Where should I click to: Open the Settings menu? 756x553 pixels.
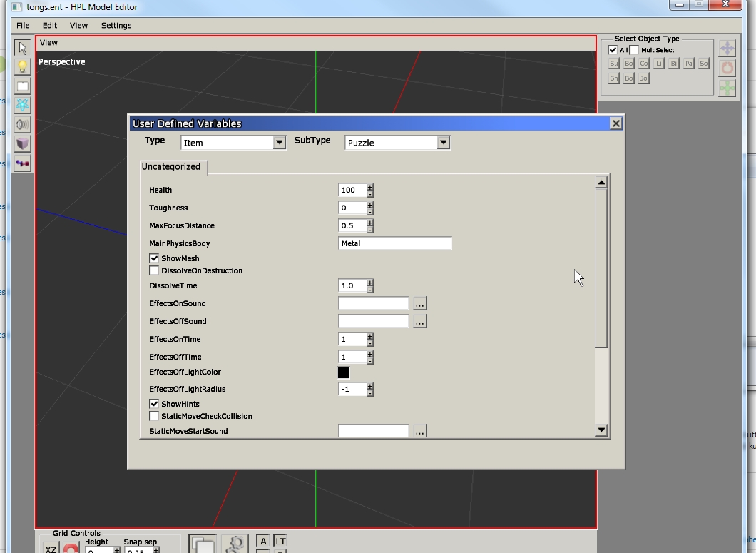click(116, 25)
